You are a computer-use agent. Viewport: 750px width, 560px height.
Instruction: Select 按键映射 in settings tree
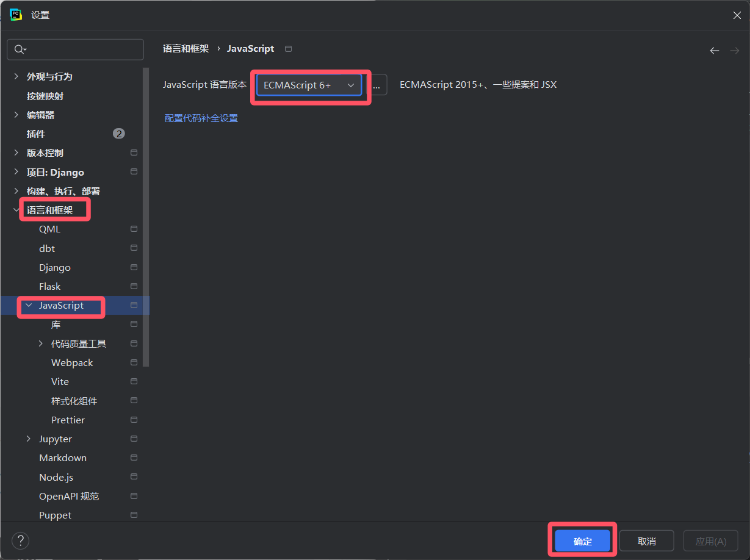coord(45,96)
